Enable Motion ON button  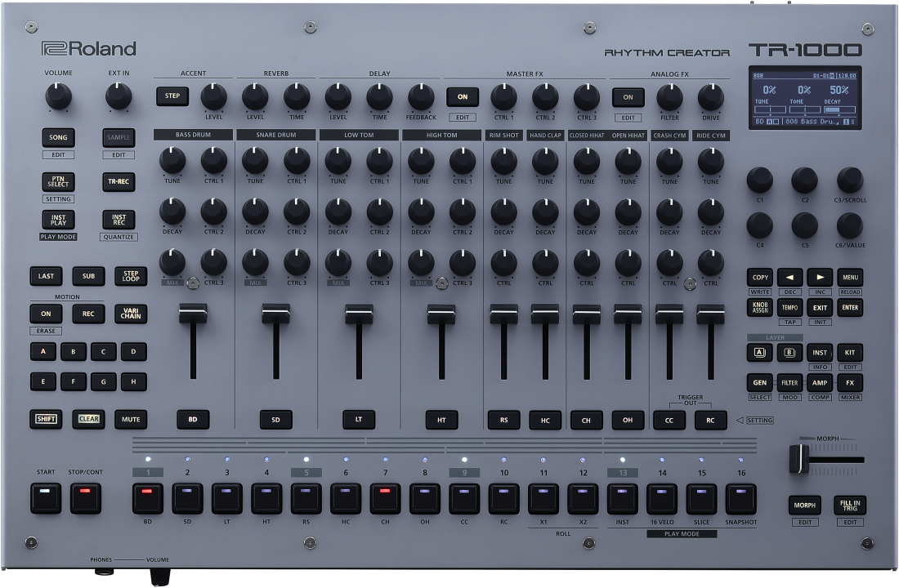pos(46,314)
